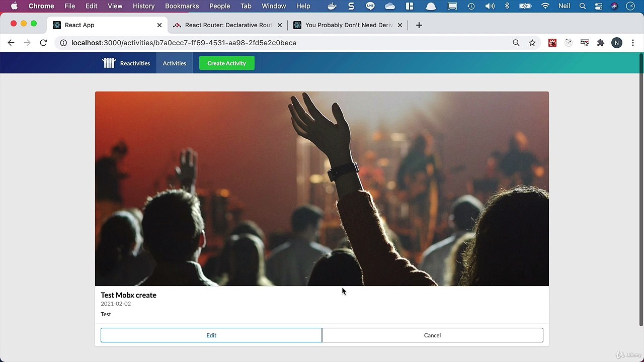Open a new browser tab
The height and width of the screenshot is (362, 644).
[419, 25]
